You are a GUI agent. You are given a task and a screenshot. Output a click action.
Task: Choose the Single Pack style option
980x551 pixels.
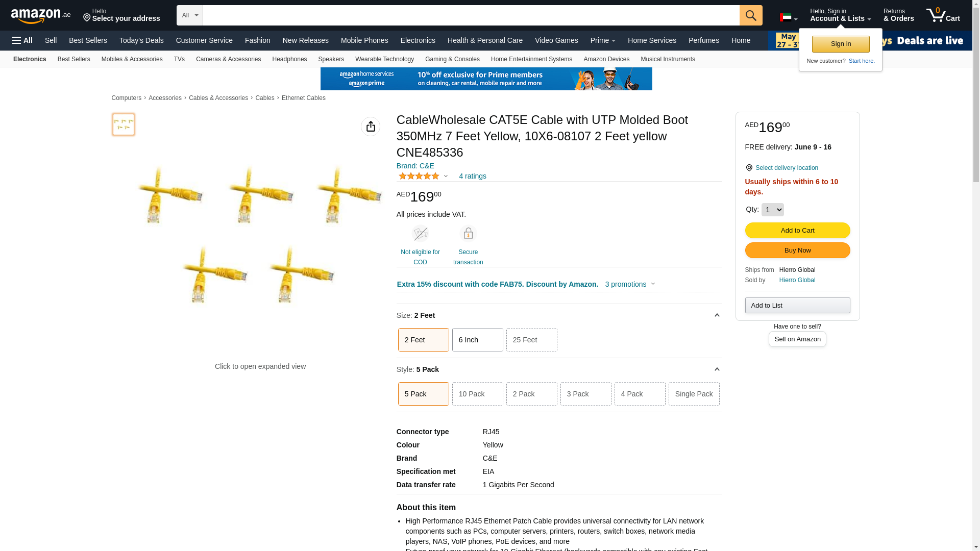[694, 394]
